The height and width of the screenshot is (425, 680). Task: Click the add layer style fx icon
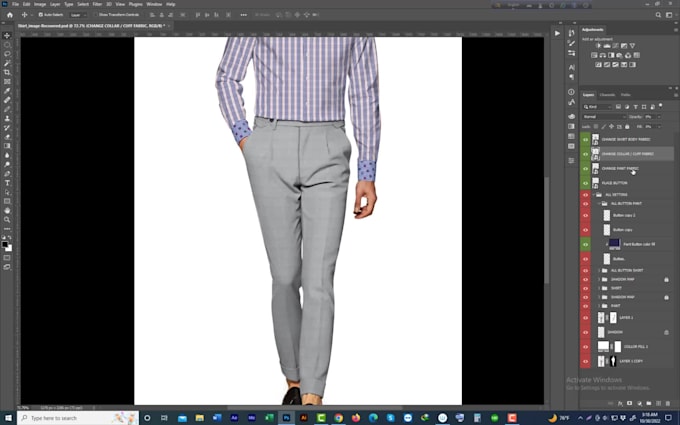click(x=620, y=403)
